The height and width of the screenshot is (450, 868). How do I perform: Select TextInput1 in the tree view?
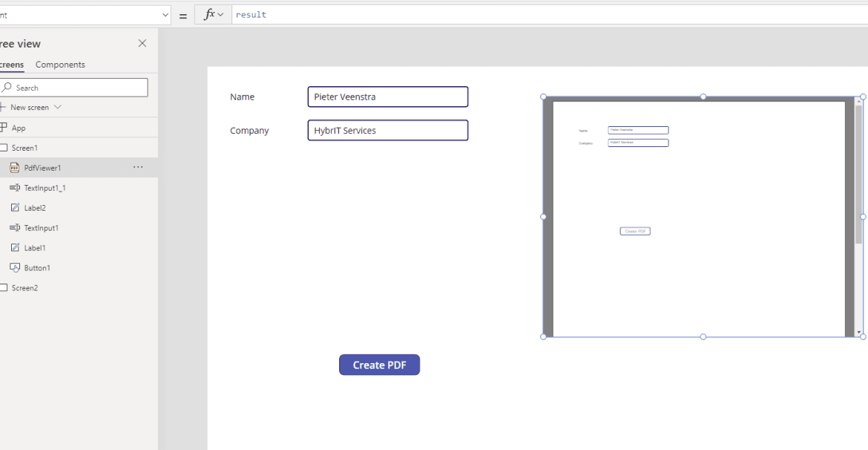pyautogui.click(x=79, y=228)
